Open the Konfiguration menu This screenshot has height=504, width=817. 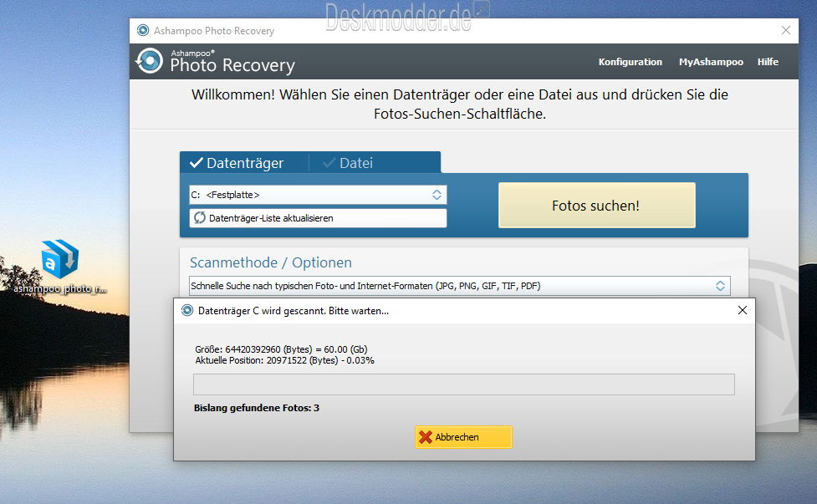click(630, 62)
